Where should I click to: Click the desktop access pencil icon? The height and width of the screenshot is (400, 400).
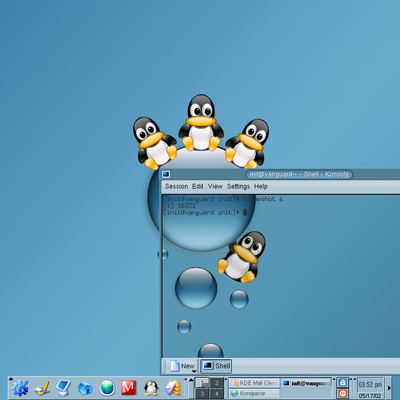42,388
